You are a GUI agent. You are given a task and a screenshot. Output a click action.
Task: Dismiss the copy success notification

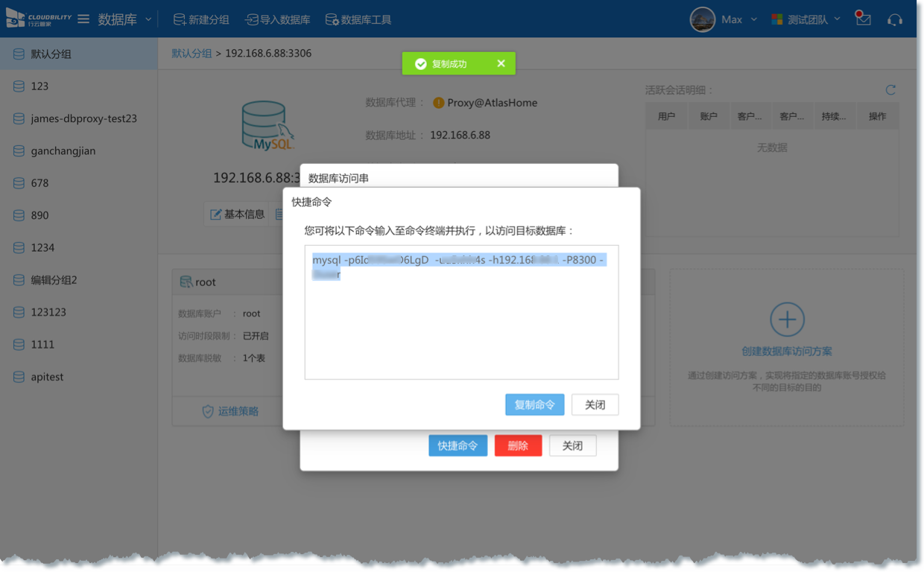click(x=501, y=64)
